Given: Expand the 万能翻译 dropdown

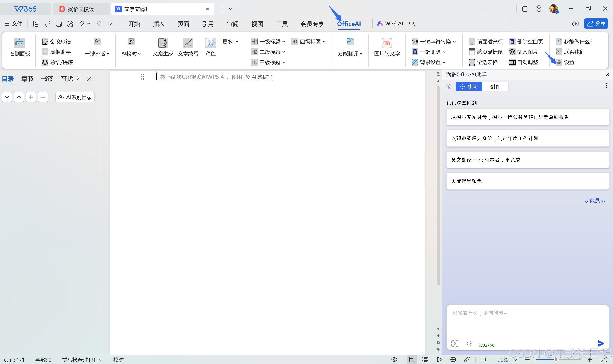Looking at the screenshot, I should click(x=350, y=54).
